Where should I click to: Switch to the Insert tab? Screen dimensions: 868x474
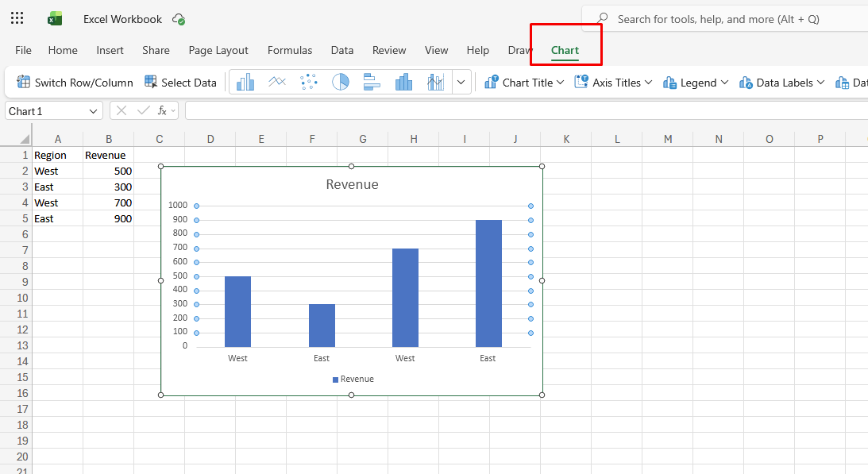[110, 50]
